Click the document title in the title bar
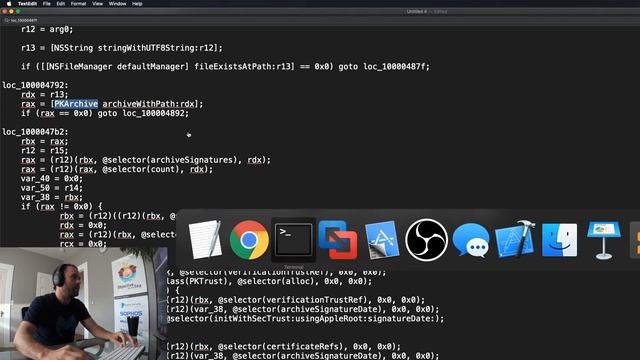 [x=427, y=11]
